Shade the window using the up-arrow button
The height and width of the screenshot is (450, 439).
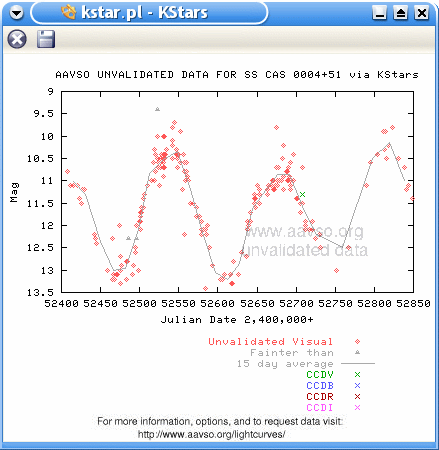click(x=401, y=13)
